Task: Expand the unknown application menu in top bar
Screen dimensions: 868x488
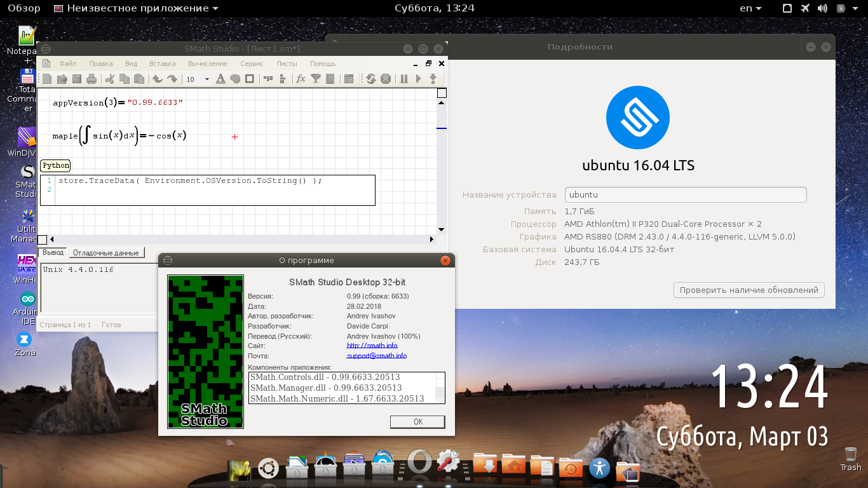Action: [136, 8]
